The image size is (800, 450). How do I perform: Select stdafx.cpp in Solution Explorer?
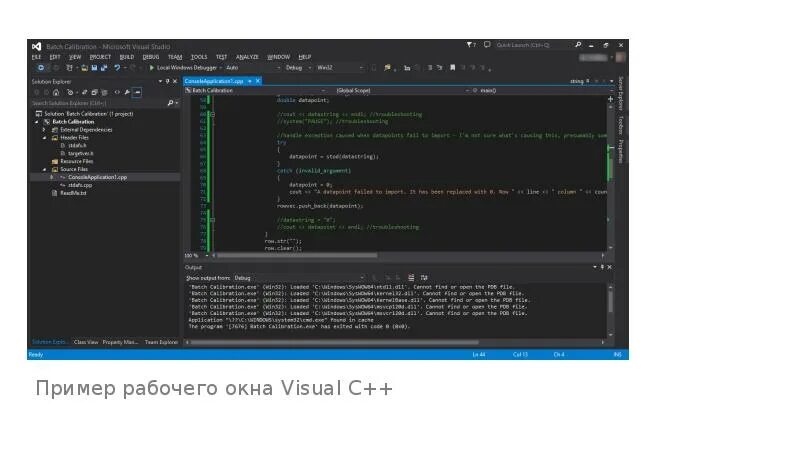click(80, 185)
